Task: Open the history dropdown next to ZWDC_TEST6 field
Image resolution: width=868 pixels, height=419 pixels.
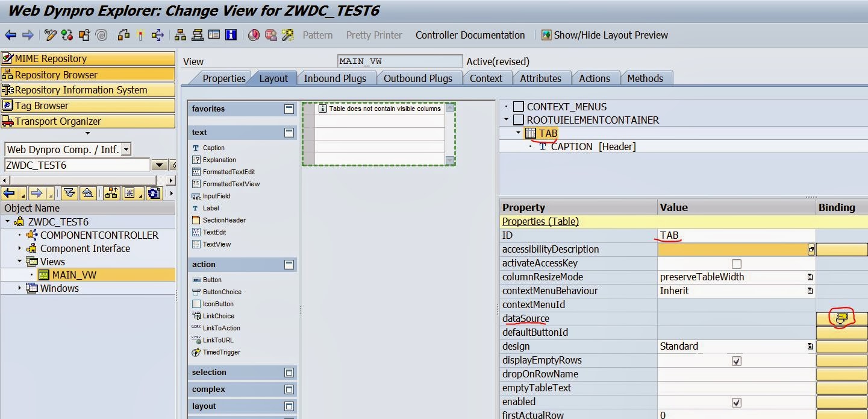Action: tap(159, 165)
